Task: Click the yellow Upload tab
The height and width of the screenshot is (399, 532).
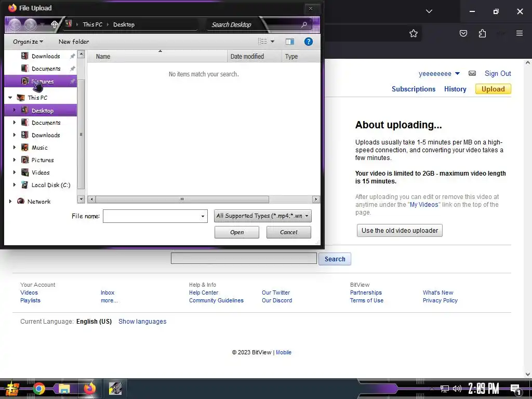Action: [493, 89]
